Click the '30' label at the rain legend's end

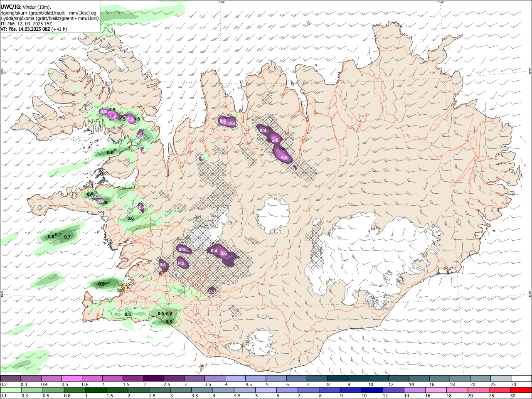(x=513, y=396)
